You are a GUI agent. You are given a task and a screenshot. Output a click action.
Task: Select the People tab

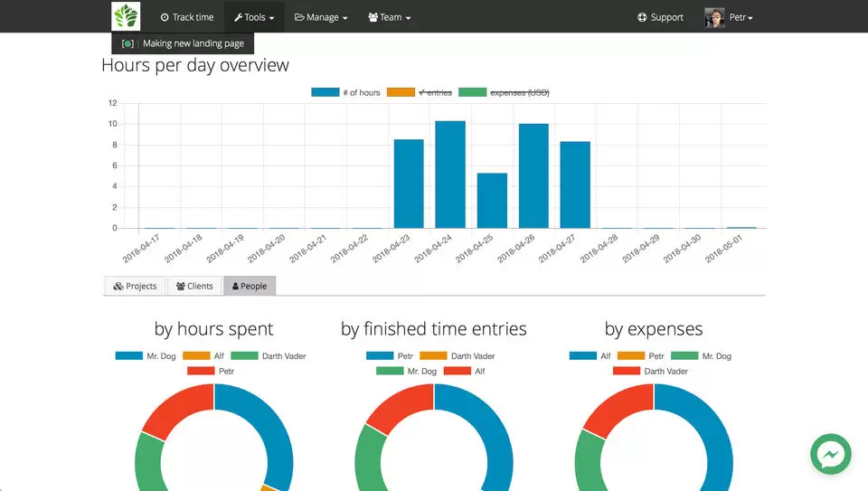coord(250,286)
